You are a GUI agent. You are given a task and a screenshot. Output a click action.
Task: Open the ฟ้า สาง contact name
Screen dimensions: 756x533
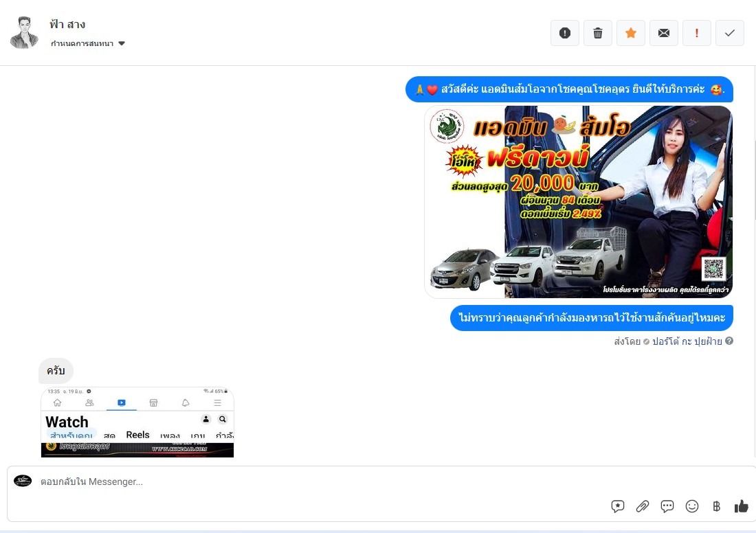67,25
